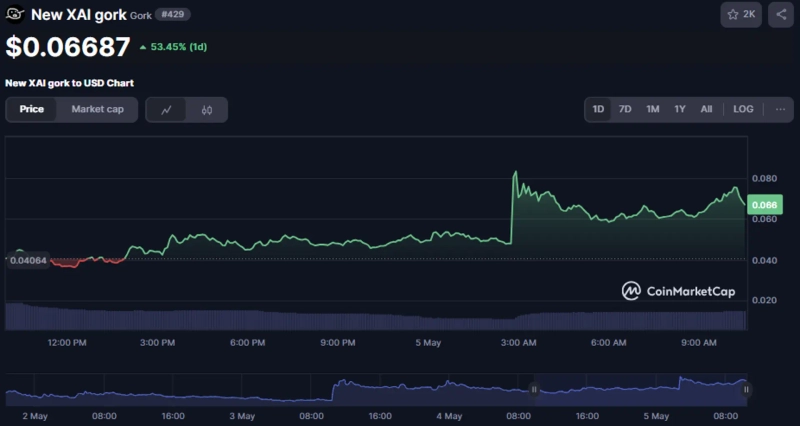
Task: Select the 7D time range
Action: pyautogui.click(x=625, y=109)
